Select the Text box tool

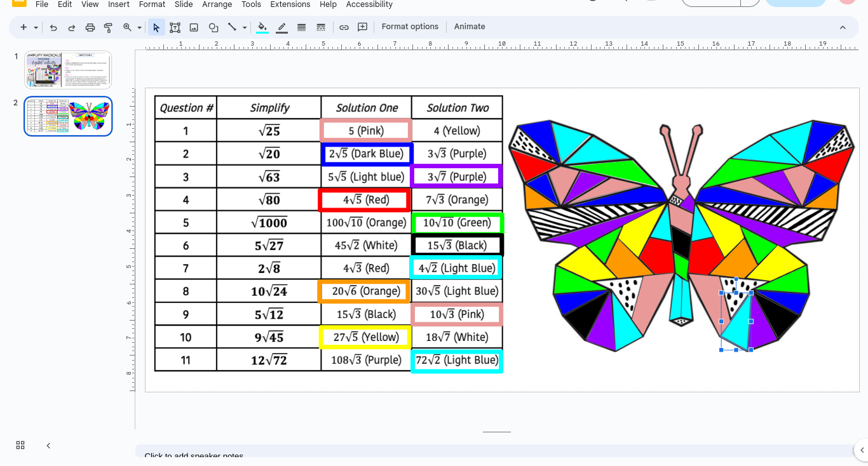pyautogui.click(x=175, y=27)
